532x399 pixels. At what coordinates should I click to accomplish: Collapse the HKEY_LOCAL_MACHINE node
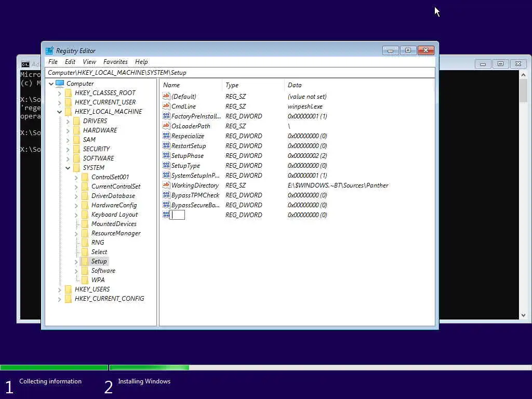point(59,112)
